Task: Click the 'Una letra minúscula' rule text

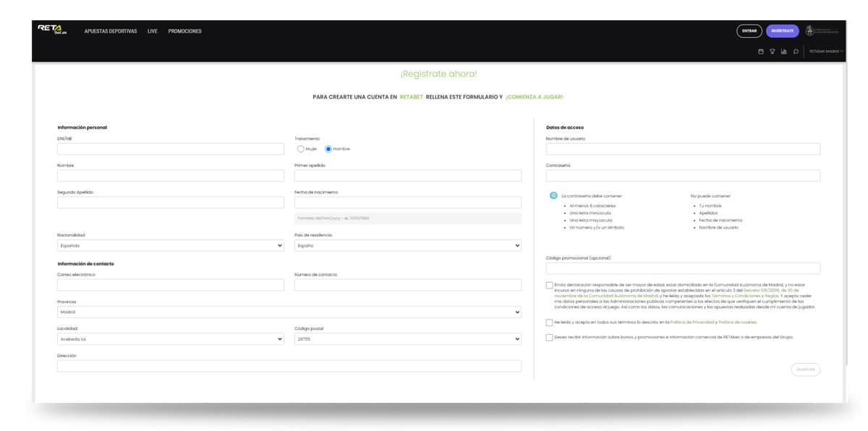Action: [x=590, y=213]
